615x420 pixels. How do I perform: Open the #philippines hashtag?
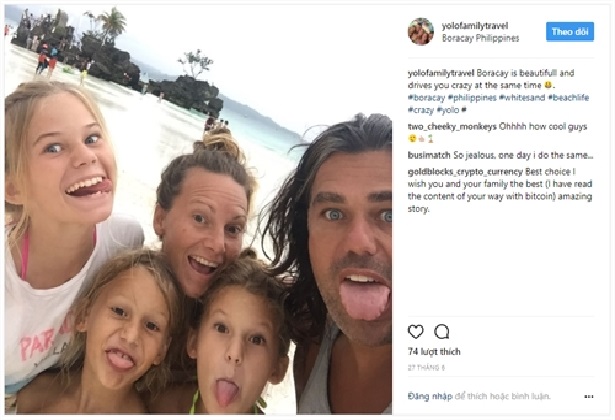[x=472, y=98]
